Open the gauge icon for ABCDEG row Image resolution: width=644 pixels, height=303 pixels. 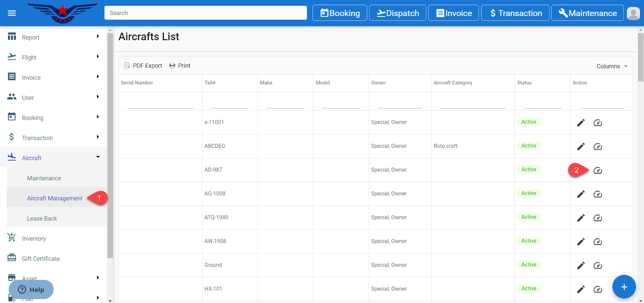click(598, 147)
